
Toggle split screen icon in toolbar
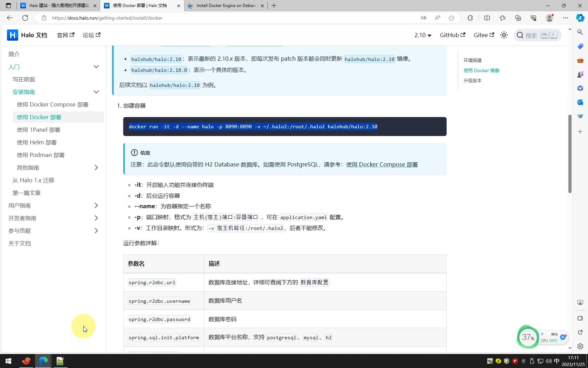(x=487, y=18)
